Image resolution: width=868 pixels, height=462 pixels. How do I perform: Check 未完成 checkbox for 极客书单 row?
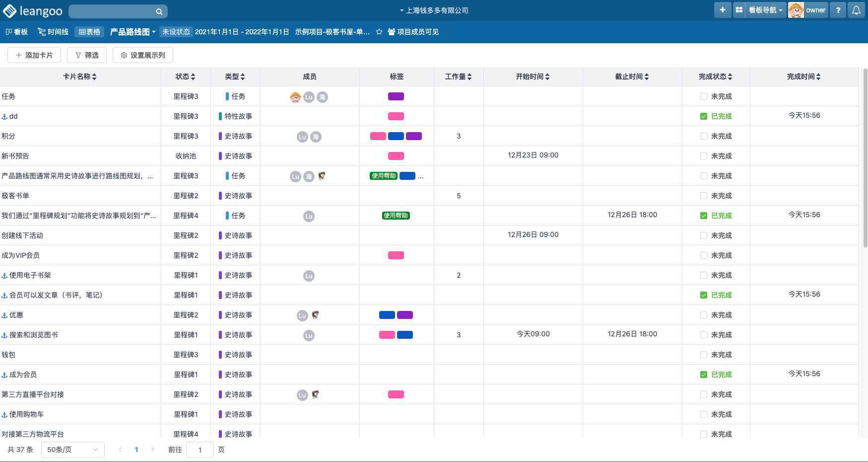[x=704, y=196]
